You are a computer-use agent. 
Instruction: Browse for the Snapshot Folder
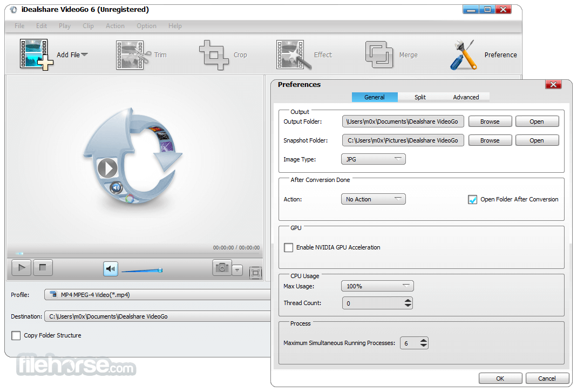tap(490, 140)
